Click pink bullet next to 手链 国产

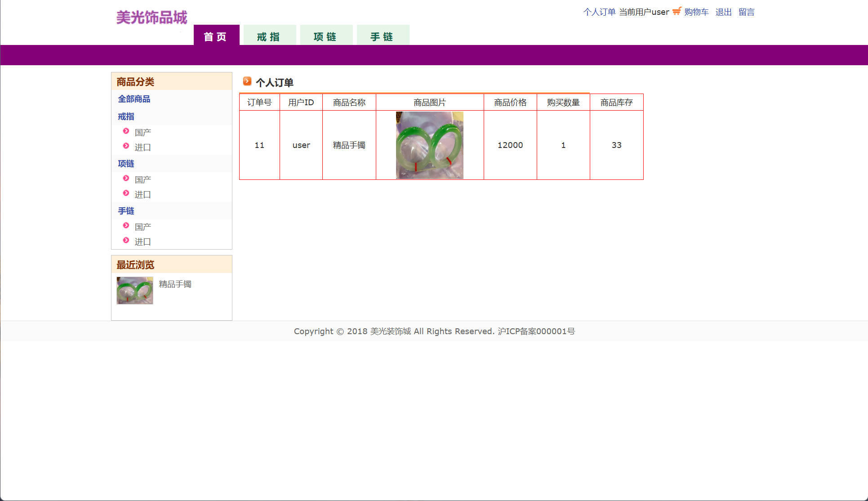[126, 226]
